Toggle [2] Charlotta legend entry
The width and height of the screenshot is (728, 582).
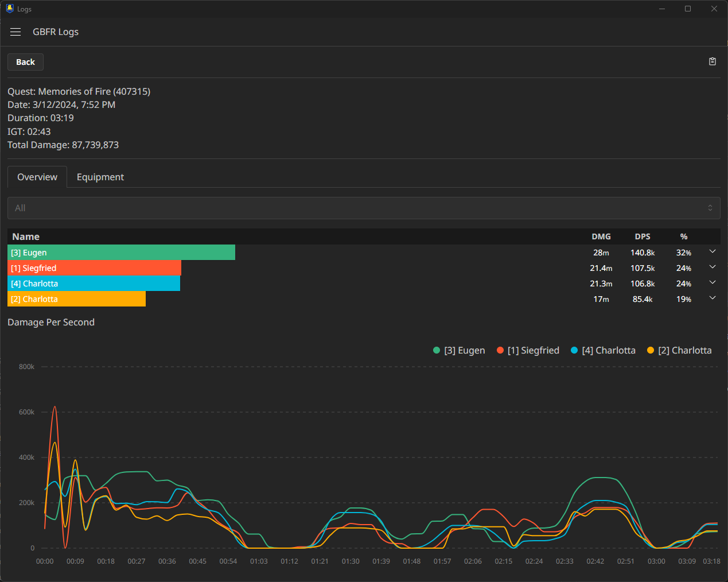tap(679, 350)
